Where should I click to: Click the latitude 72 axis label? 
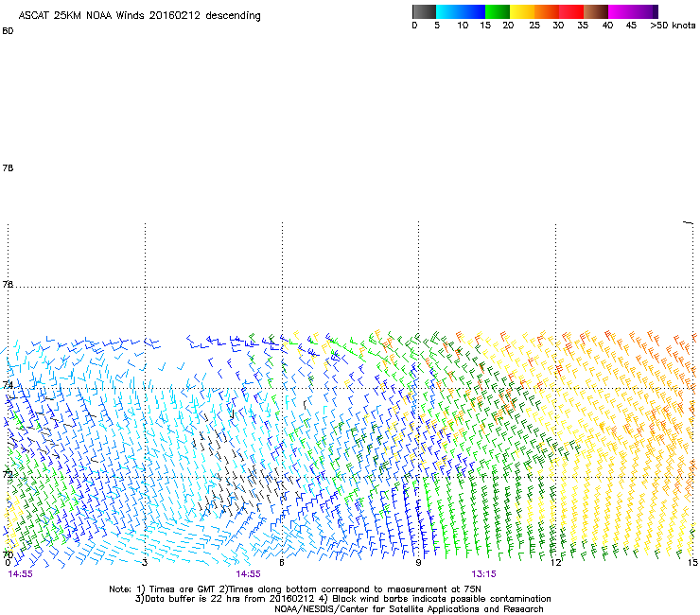8,474
